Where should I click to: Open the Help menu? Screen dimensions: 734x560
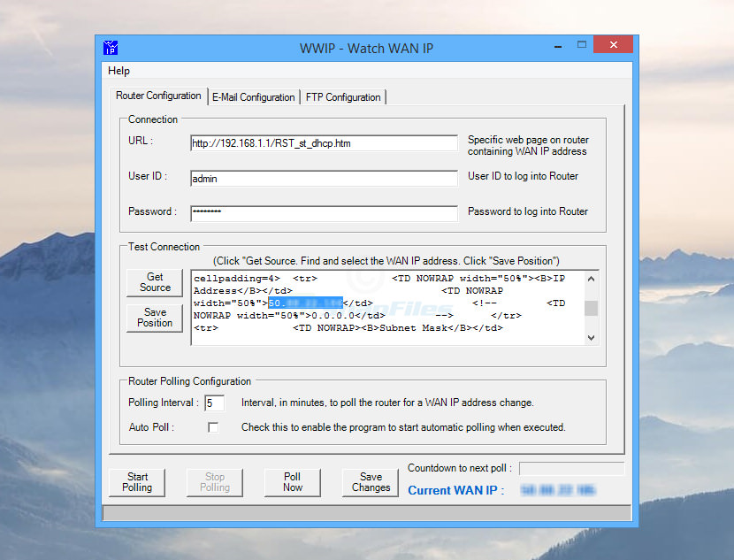click(x=119, y=71)
